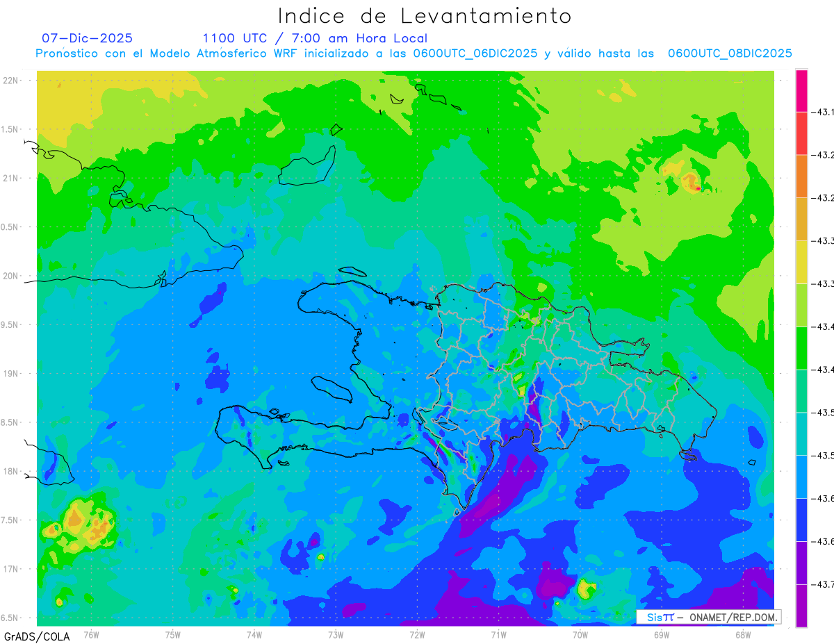Pick the red swatch in the legend
Viewport: 834px width, 644px height.
click(801, 133)
